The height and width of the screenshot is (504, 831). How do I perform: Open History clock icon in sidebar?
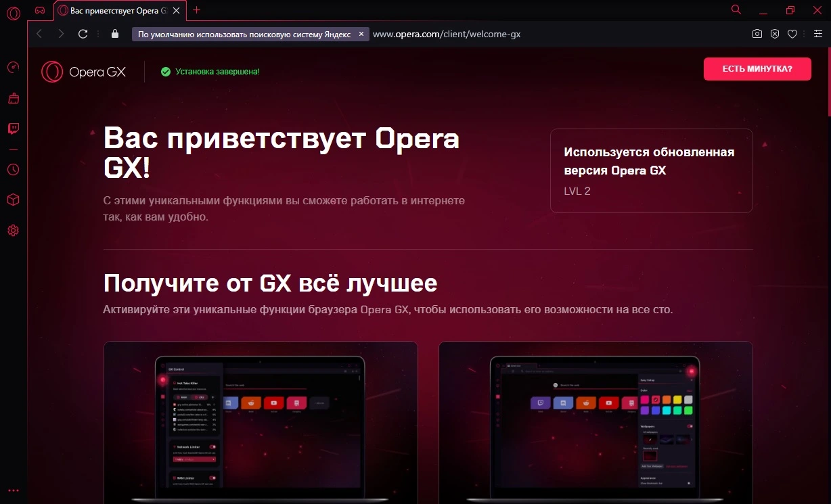coord(13,170)
